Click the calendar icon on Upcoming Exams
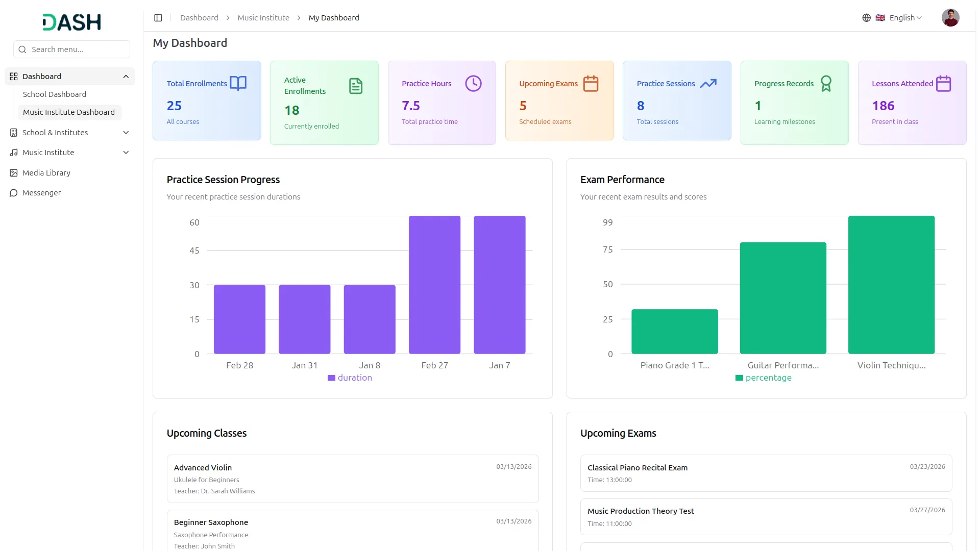Image resolution: width=980 pixels, height=551 pixels. (x=591, y=83)
